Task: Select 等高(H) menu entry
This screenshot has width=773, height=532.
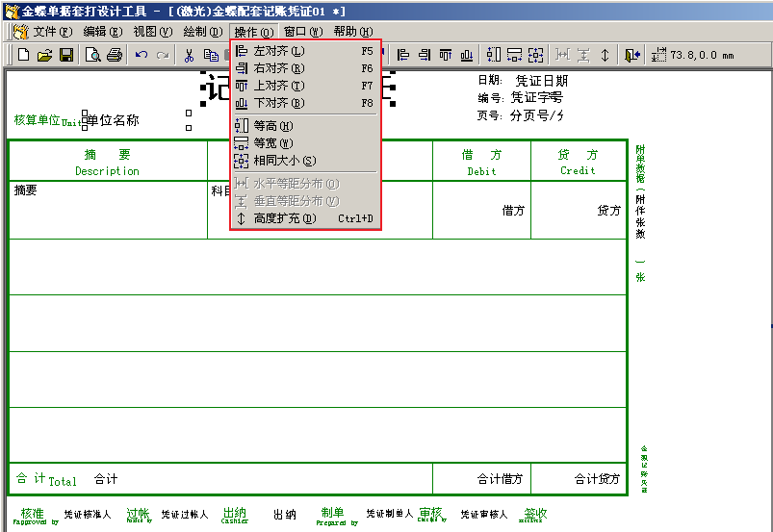Action: coord(305,126)
